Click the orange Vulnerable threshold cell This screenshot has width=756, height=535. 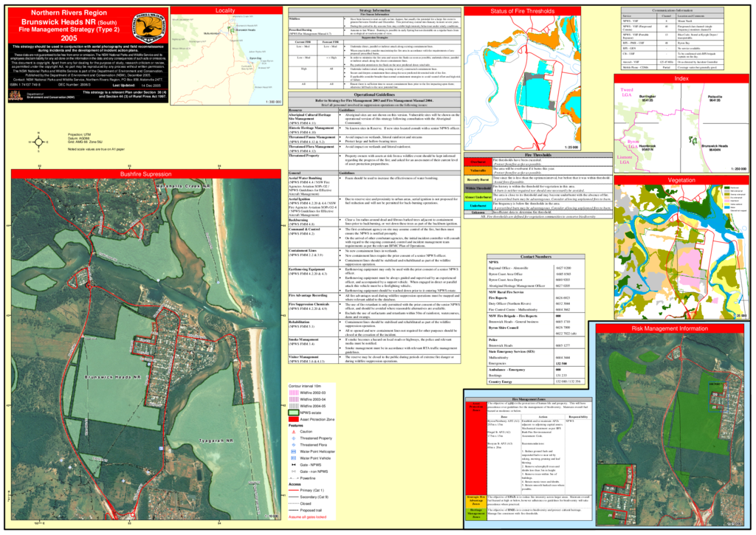pos(478,170)
